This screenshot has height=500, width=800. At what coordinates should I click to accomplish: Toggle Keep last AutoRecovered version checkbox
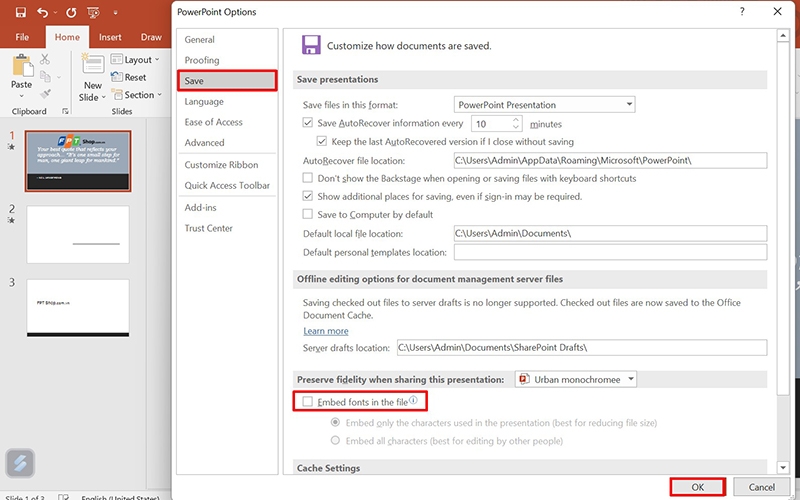322,141
